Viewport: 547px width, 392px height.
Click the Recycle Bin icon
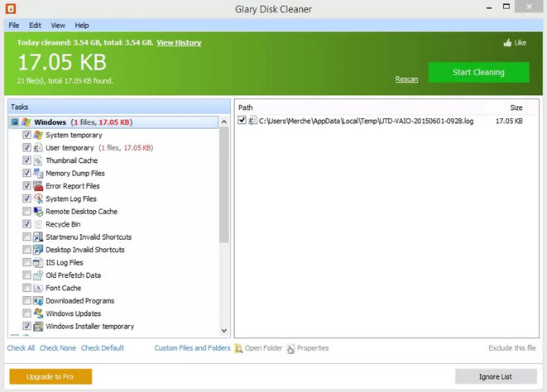pyautogui.click(x=38, y=224)
